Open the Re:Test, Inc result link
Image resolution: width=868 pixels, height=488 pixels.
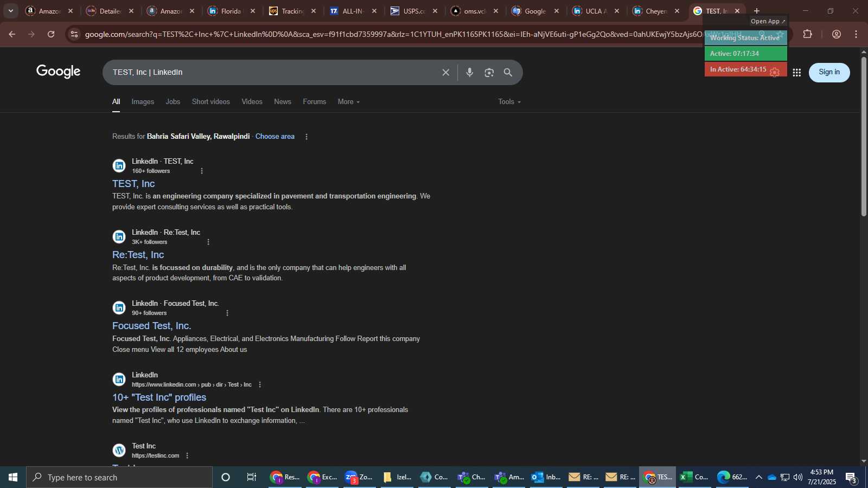[138, 255]
